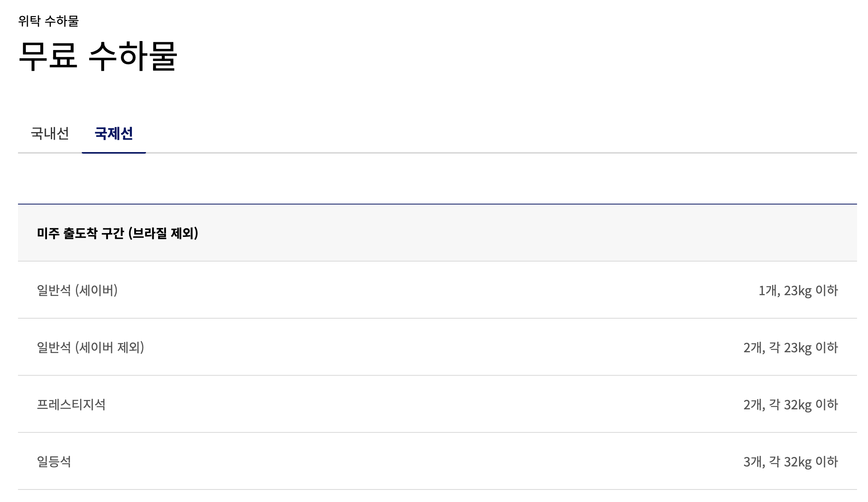Click the 32kg text in the 일등석 row
Viewport: 868px width, 502px height.
pos(798,462)
